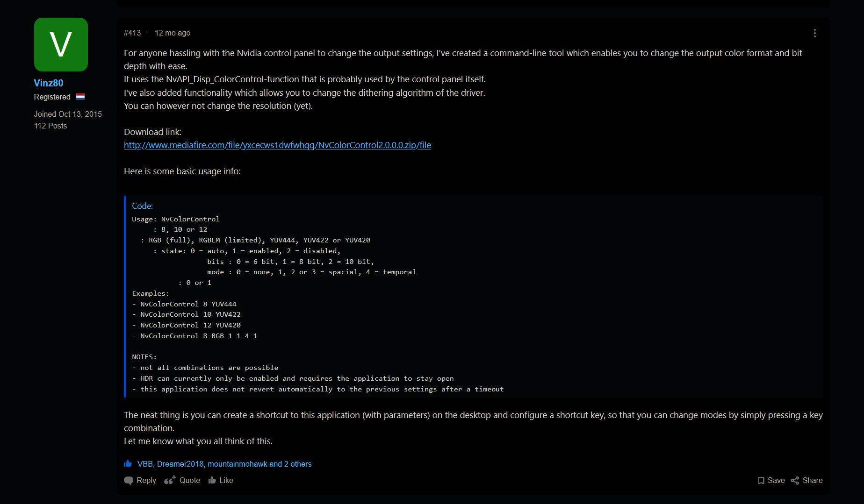The height and width of the screenshot is (504, 864).
Task: Open Vinz80's profile via username link
Action: point(49,83)
